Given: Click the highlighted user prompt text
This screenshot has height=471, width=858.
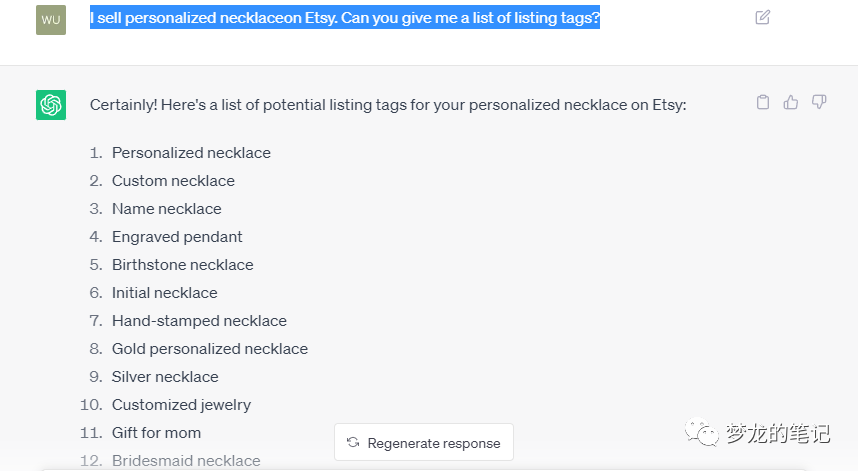Looking at the screenshot, I should 344,18.
